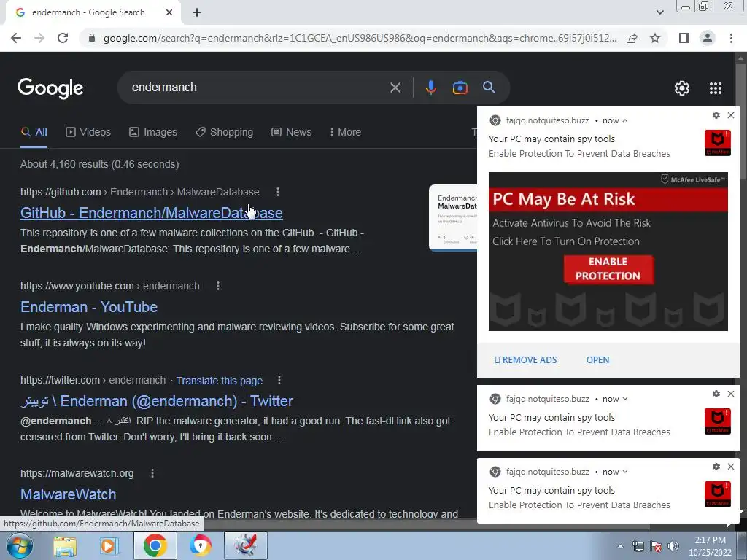Open the Windows Start menu
Viewport: 747px width, 560px height.
click(x=19, y=545)
